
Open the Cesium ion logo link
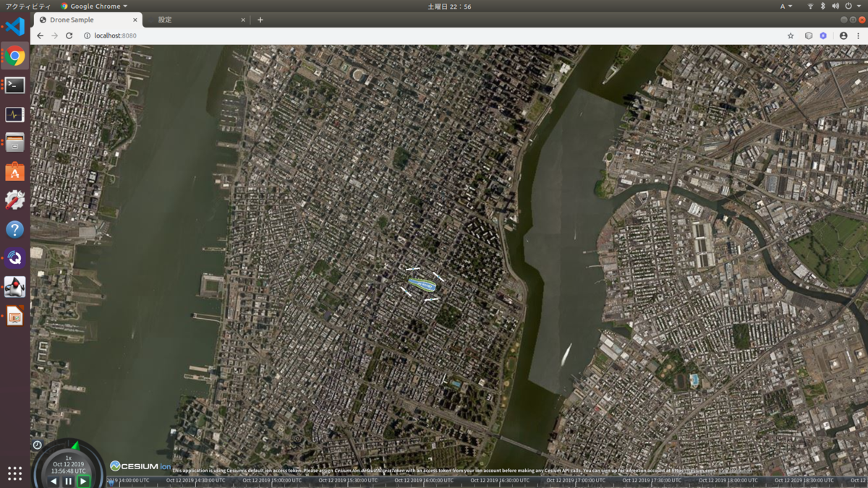tap(140, 466)
